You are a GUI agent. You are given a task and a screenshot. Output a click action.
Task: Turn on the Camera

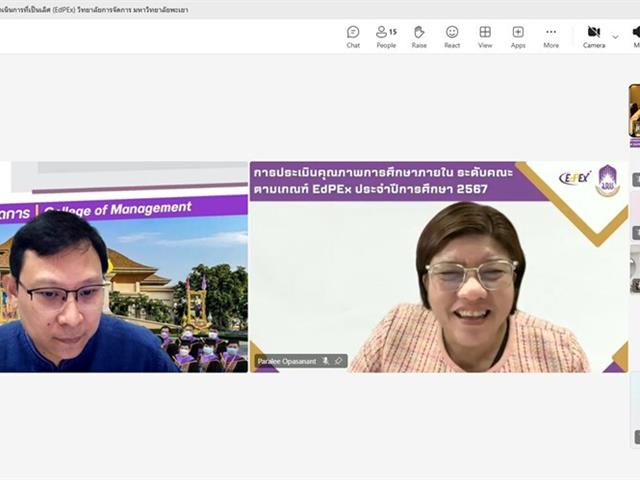(594, 37)
